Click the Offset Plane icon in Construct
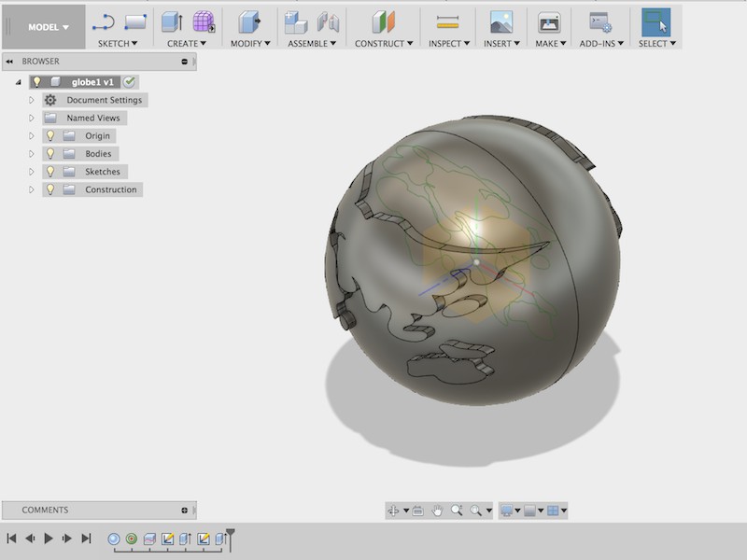The image size is (747, 560). click(383, 21)
